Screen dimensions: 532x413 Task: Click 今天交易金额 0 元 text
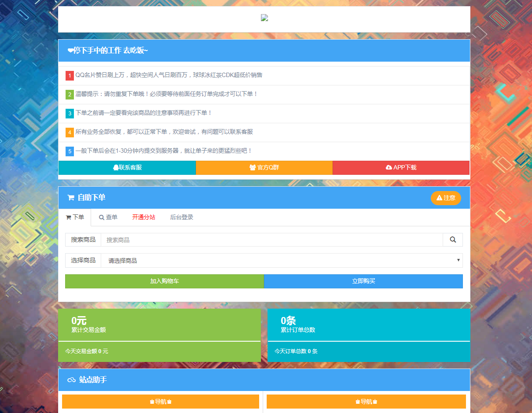pos(87,351)
